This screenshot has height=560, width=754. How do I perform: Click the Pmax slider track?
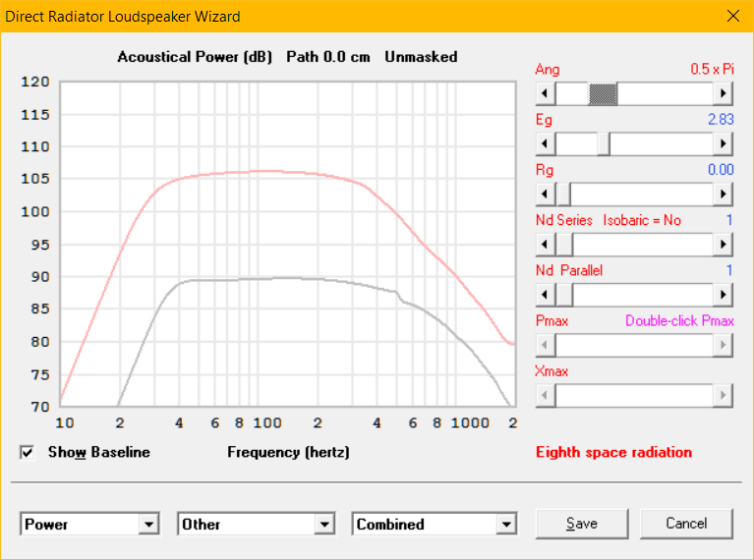(x=634, y=345)
